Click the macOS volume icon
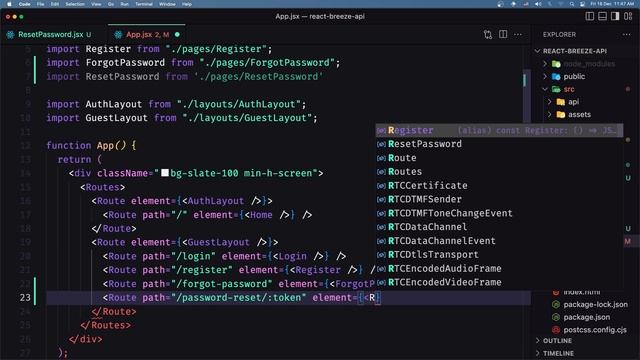640x360 pixels. [x=538, y=4]
